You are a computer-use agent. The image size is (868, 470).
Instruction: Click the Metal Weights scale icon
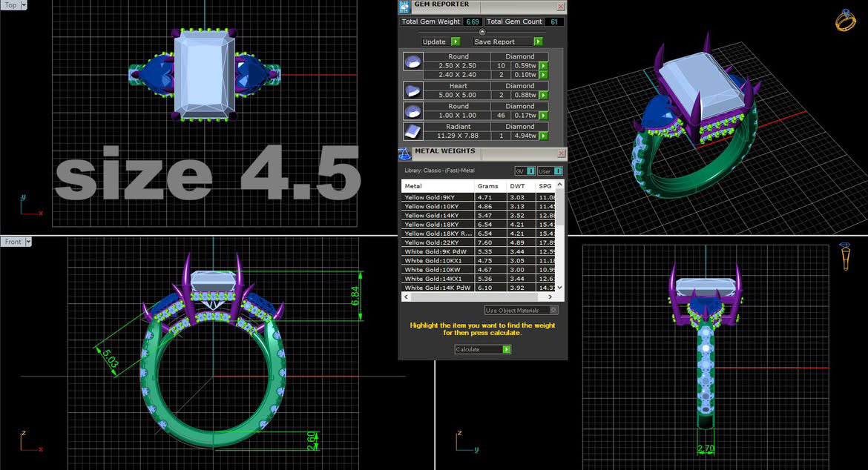[404, 153]
